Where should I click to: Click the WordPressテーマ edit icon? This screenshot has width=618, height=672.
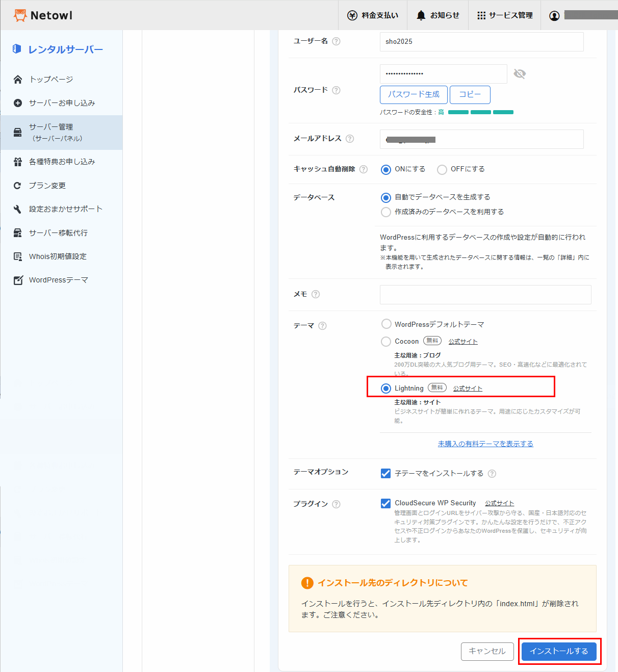(x=18, y=280)
